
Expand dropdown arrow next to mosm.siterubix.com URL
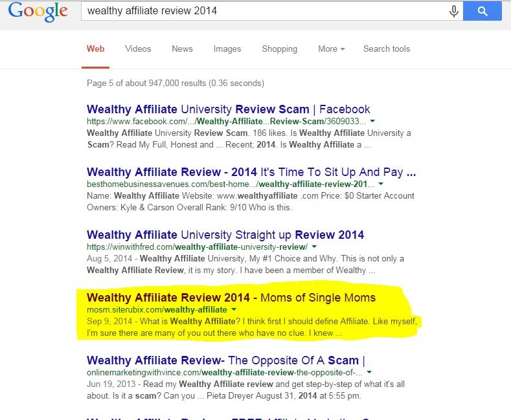[x=234, y=309]
